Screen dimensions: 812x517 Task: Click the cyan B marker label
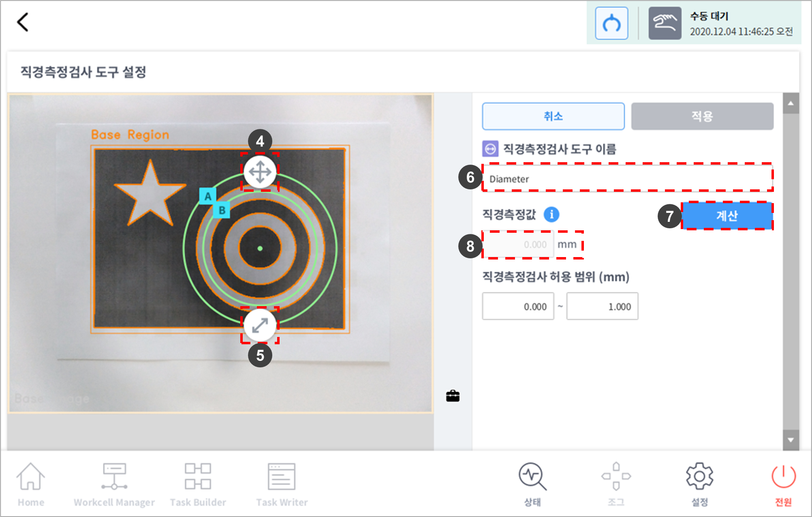pyautogui.click(x=222, y=210)
